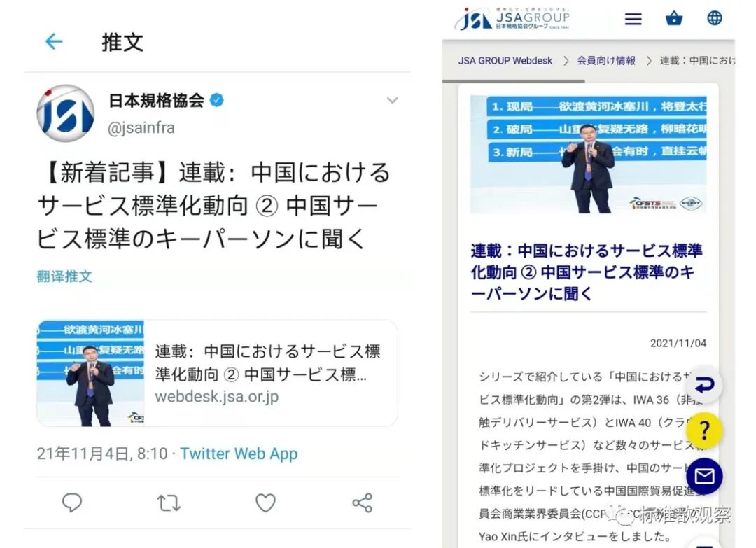The image size is (756, 548).
Task: Open the article title 連載：中国におけるサービス標準化動向
Action: point(587,272)
